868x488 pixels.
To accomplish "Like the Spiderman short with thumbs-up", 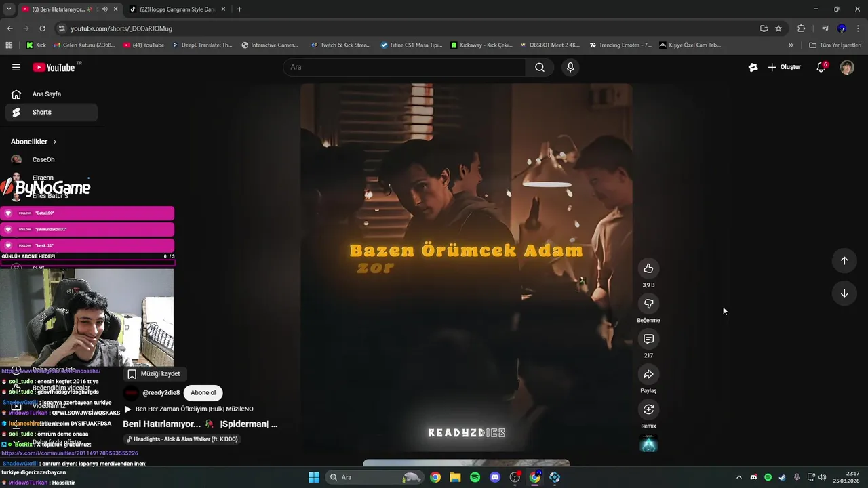I will (x=648, y=268).
